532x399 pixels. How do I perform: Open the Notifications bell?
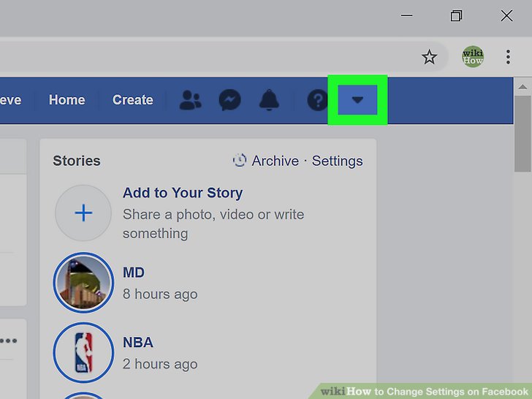pos(269,99)
